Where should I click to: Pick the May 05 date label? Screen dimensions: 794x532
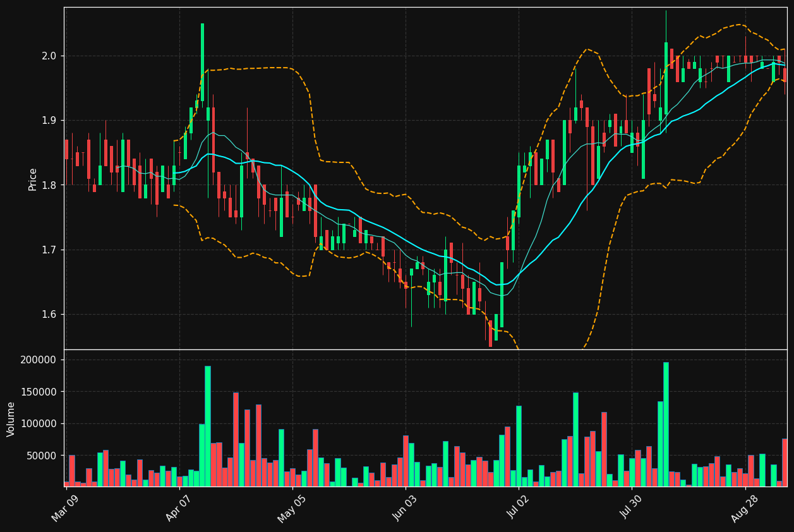point(291,507)
